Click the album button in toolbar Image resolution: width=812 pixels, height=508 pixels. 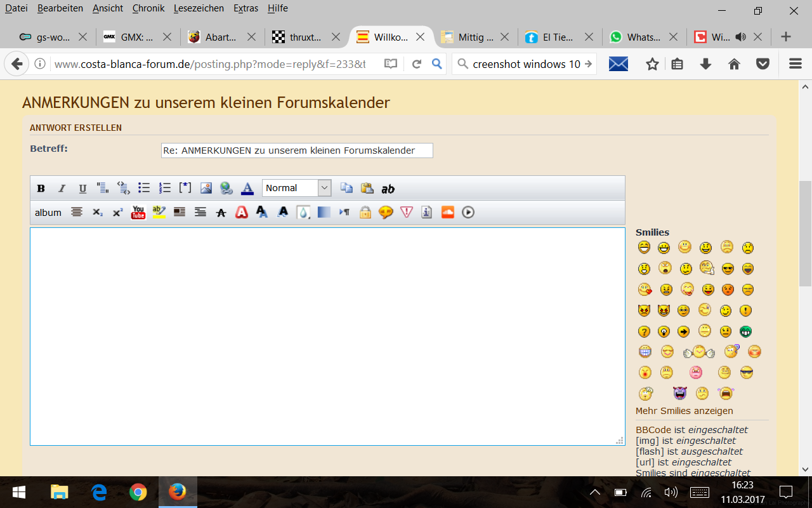48,212
